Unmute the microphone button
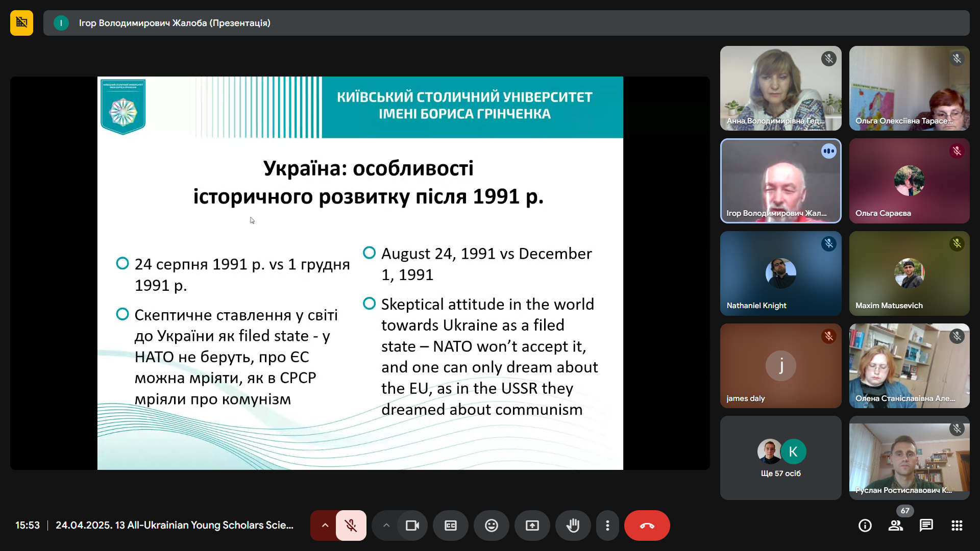The height and width of the screenshot is (551, 980). pyautogui.click(x=351, y=525)
